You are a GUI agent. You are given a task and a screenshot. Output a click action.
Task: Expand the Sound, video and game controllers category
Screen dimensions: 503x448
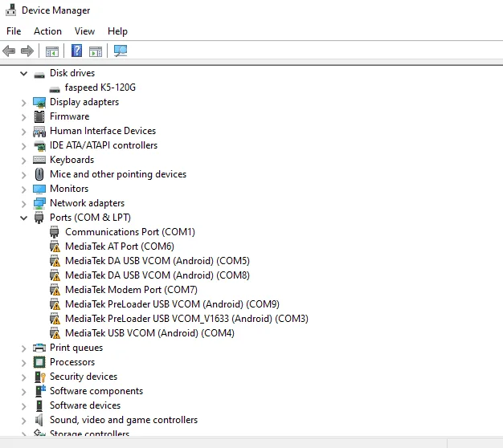[24, 421]
